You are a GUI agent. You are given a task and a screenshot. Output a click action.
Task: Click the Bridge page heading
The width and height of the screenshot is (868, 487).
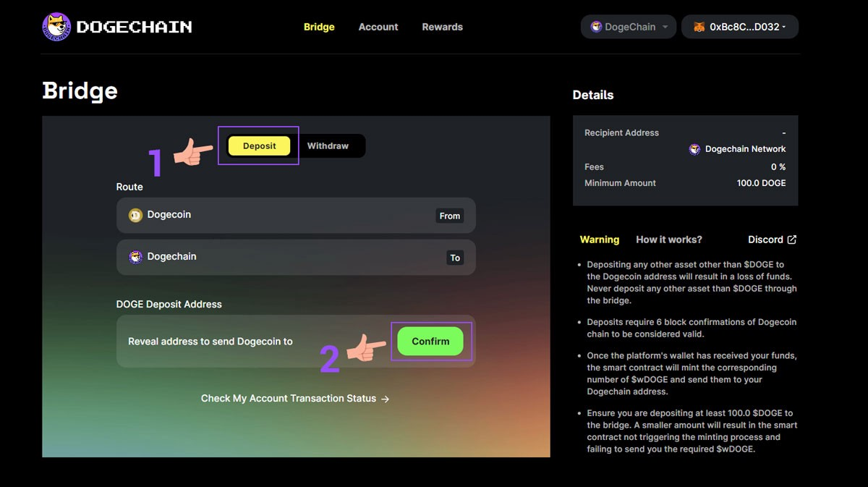(x=80, y=91)
